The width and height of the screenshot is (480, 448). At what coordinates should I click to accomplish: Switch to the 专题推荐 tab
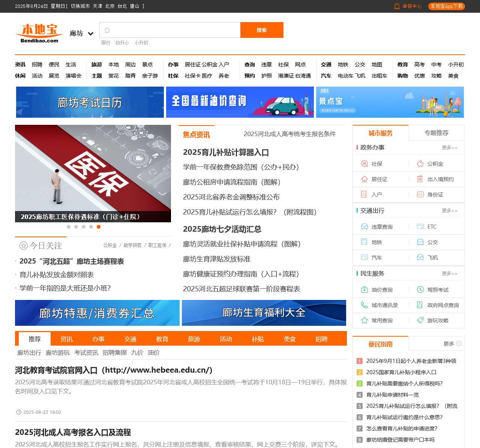click(x=436, y=133)
